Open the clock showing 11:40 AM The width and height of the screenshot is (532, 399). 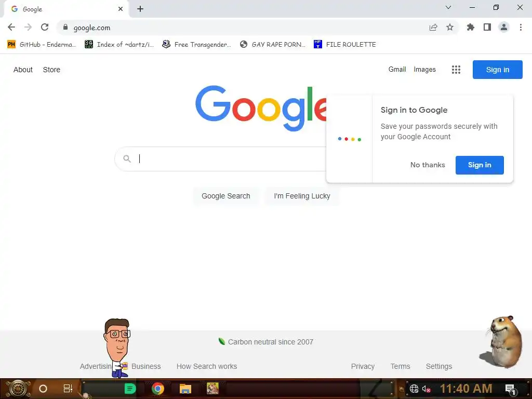(466, 389)
